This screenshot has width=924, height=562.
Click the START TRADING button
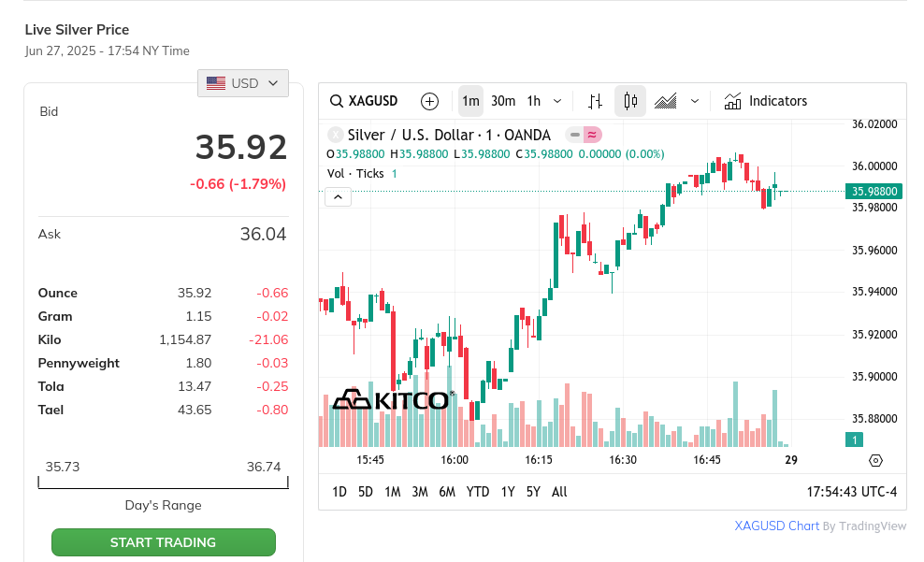[x=164, y=542]
